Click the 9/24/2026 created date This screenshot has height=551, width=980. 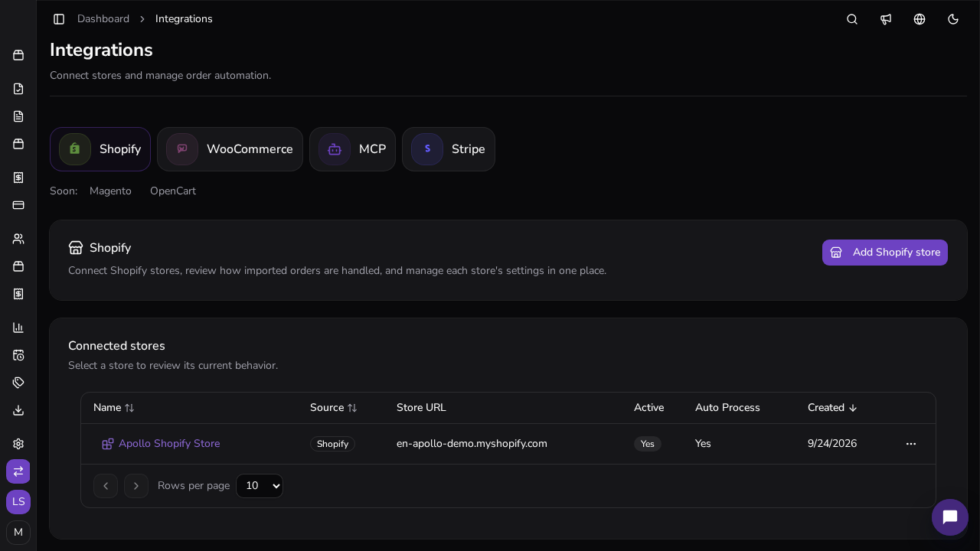[832, 444]
